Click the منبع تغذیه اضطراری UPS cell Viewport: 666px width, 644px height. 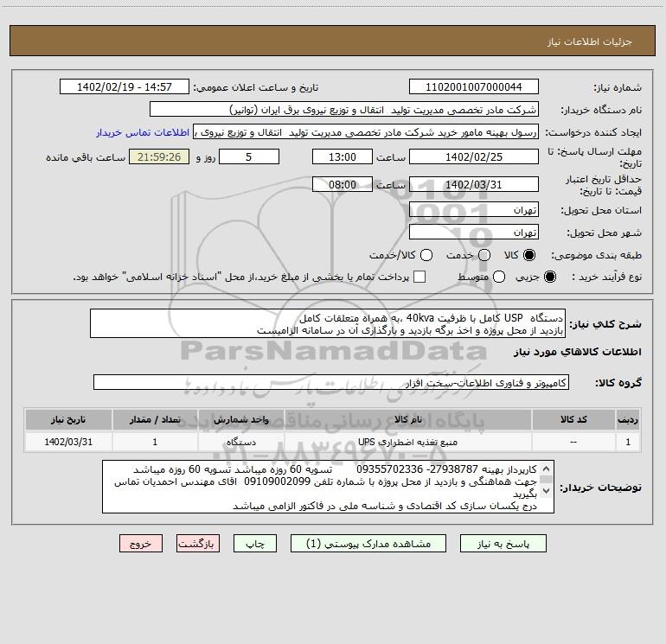(x=407, y=442)
